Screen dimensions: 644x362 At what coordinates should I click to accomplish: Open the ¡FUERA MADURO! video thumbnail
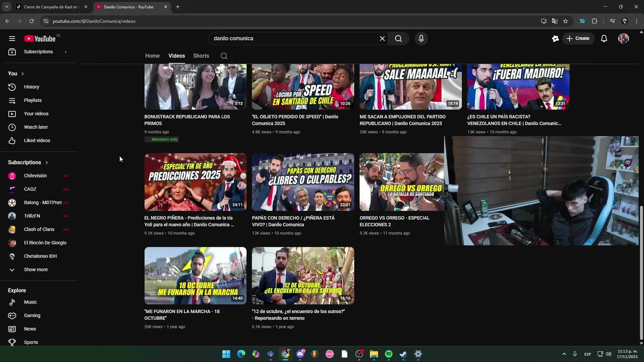pos(518,86)
